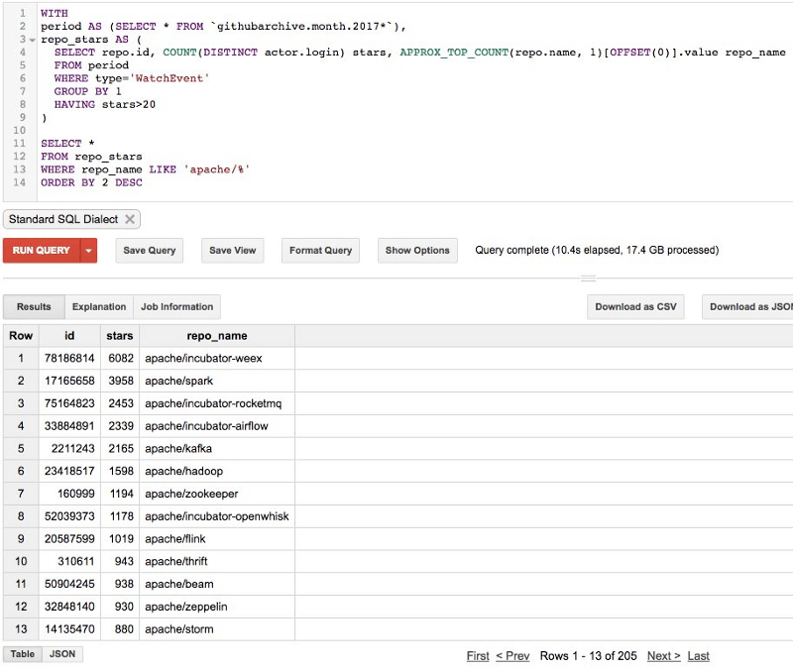Screen dimensions: 793x672
Task: Select the Table view toggle
Action: [x=22, y=654]
